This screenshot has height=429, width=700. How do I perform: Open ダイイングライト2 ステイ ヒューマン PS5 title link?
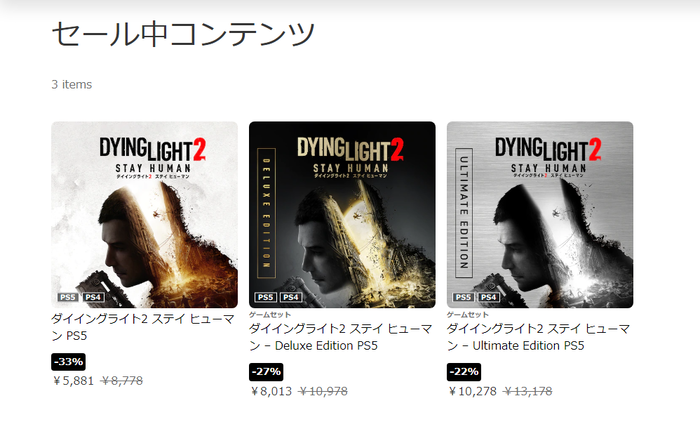click(143, 327)
